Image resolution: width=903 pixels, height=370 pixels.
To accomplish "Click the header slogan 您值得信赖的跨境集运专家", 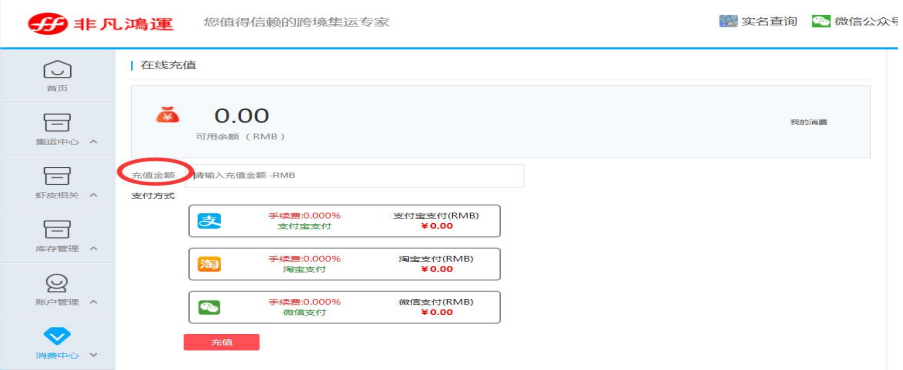I will 297,22.
